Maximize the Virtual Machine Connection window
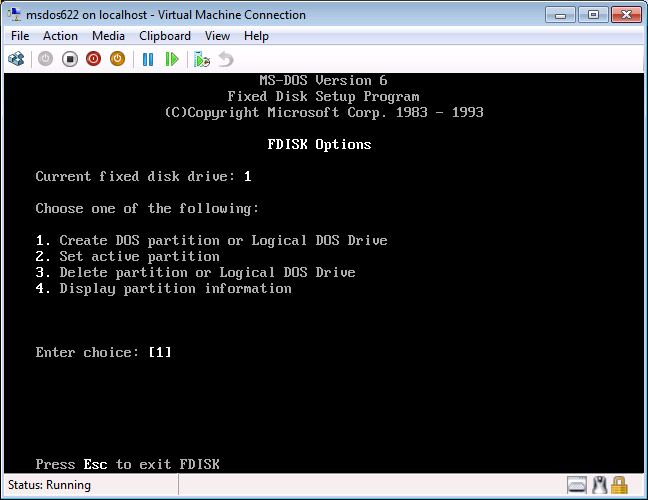 click(x=593, y=15)
